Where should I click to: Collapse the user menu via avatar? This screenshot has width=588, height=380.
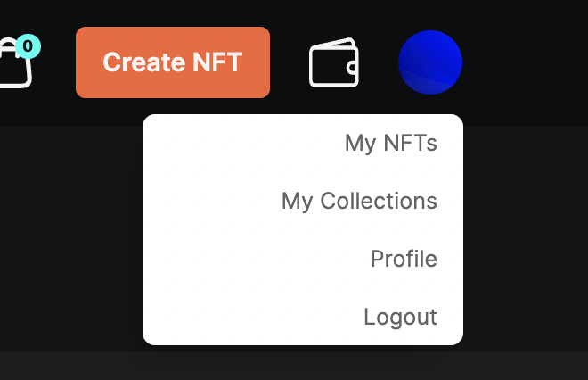[x=430, y=62]
